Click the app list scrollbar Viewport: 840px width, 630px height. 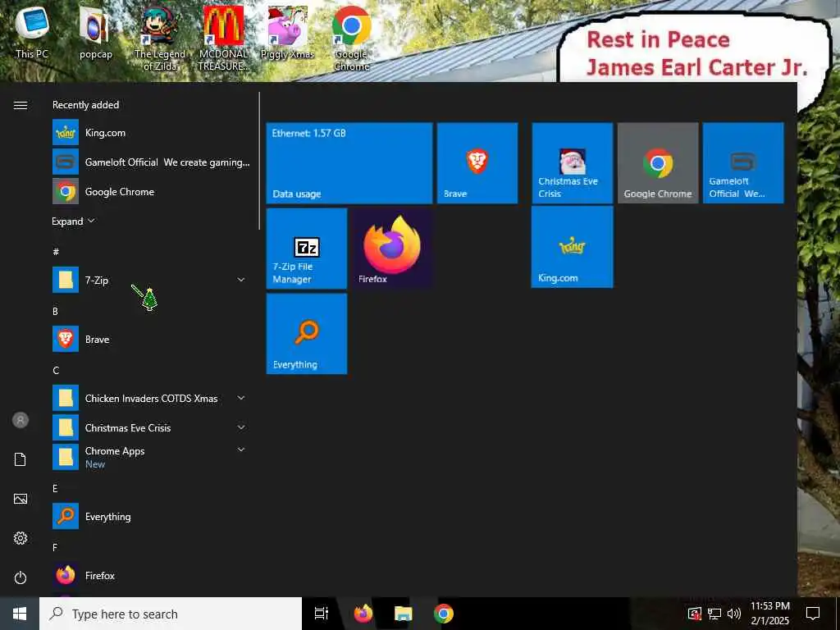(260, 161)
